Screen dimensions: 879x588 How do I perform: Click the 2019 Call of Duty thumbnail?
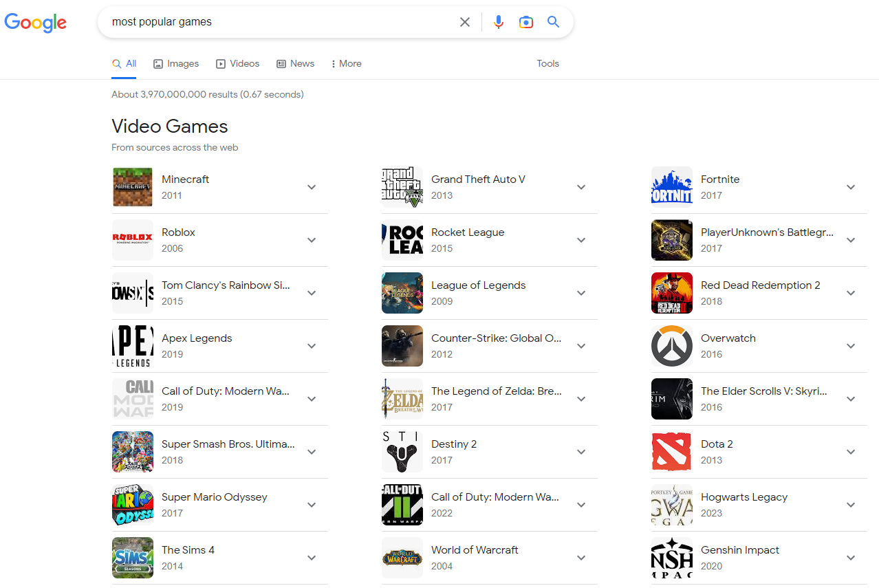coord(133,399)
